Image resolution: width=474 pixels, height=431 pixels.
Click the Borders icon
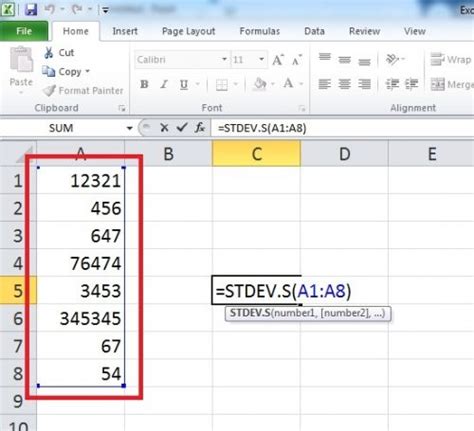pyautogui.click(x=222, y=85)
